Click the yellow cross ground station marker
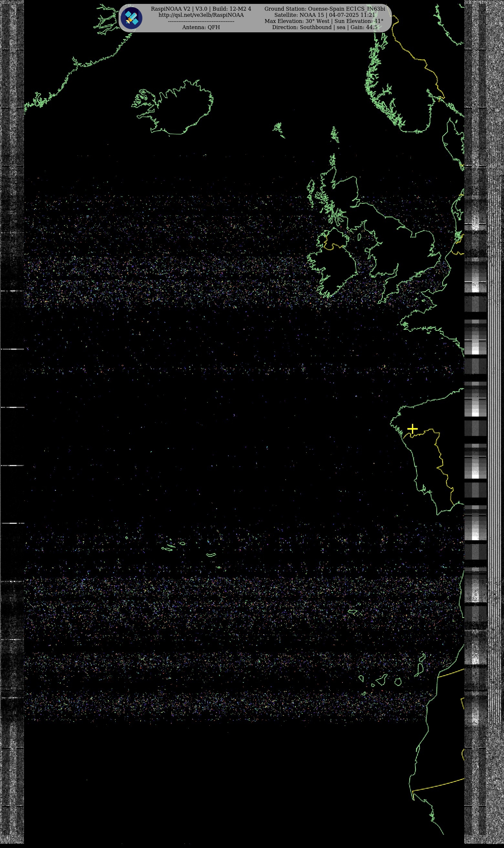This screenshot has height=848, width=504. [x=412, y=429]
